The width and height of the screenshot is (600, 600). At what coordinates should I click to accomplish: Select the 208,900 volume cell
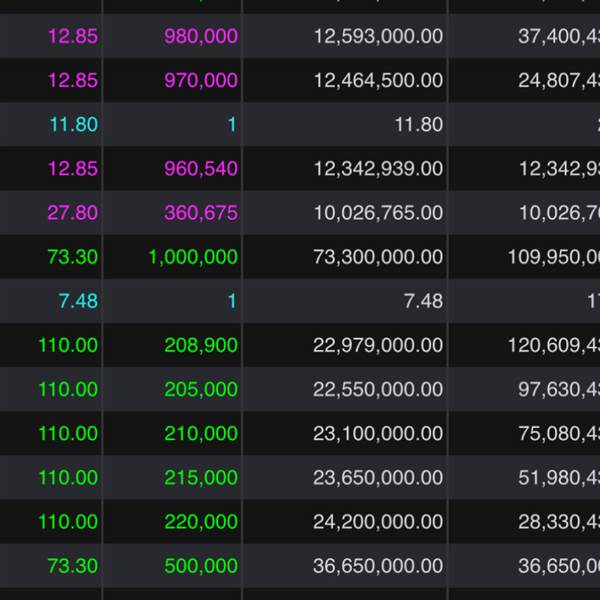201,345
